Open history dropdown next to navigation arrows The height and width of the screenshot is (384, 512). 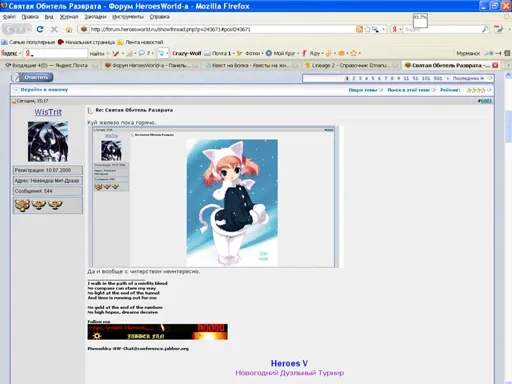pos(29,30)
